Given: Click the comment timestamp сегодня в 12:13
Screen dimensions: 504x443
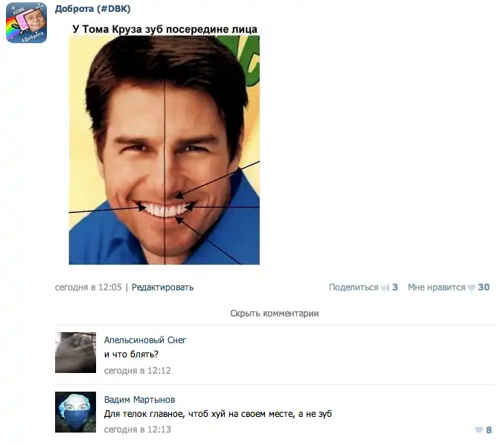Looking at the screenshot, I should pyautogui.click(x=137, y=430).
